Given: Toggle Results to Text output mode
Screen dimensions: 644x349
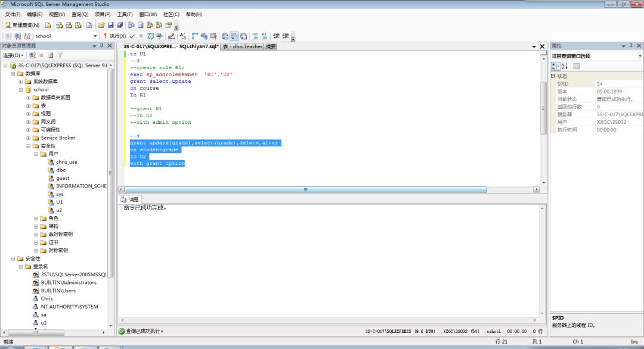Looking at the screenshot, I should (225, 36).
